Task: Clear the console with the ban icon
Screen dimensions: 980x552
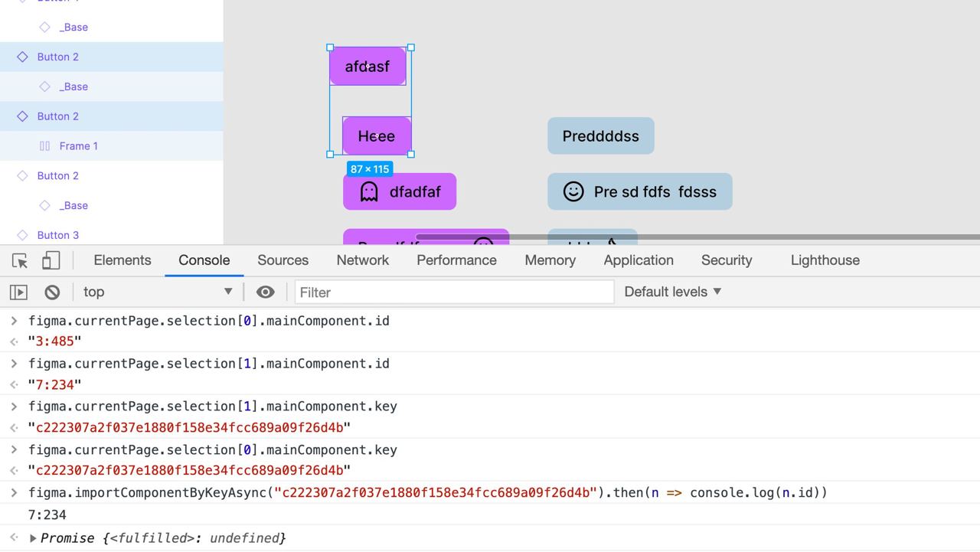Action: pyautogui.click(x=52, y=292)
